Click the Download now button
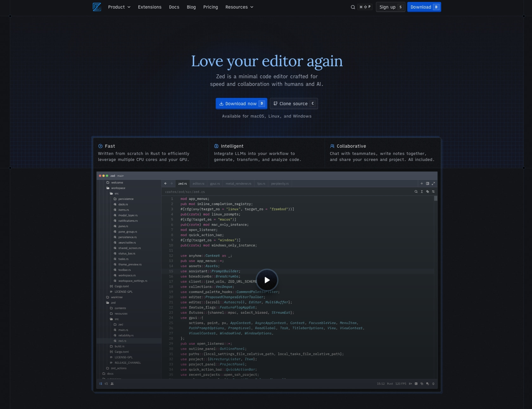Image resolution: width=532 pixels, height=409 pixels. 242,104
